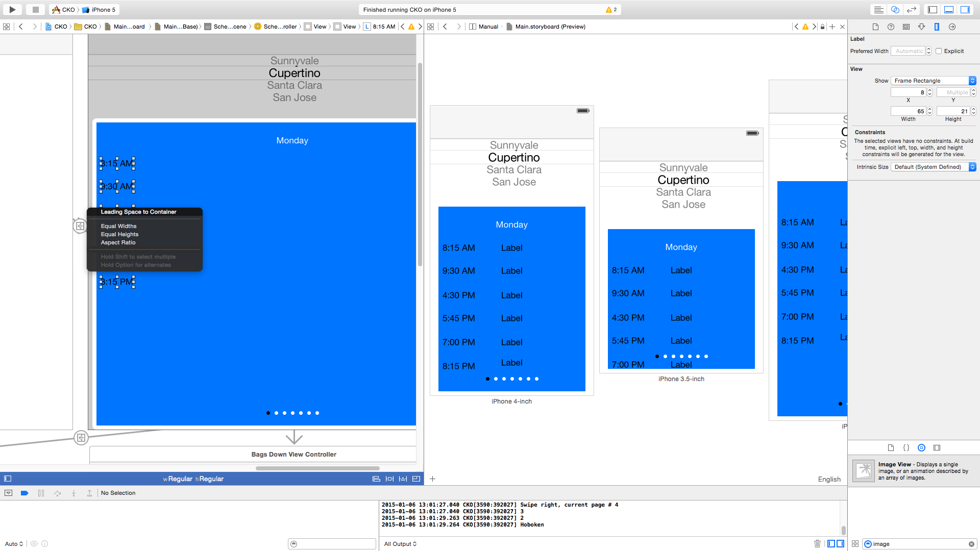Enable the Explicit preferred width checkbox
The height and width of the screenshot is (551, 980).
[x=939, y=51]
